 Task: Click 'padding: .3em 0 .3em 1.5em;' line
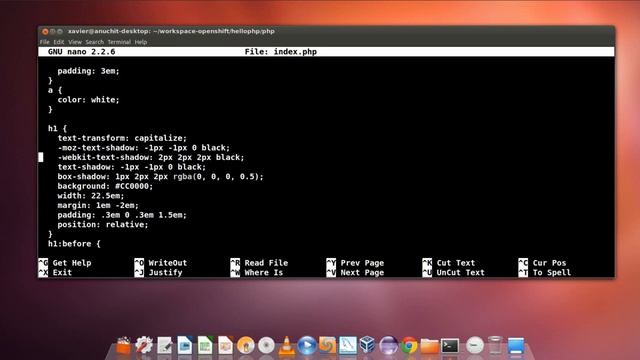coord(122,215)
